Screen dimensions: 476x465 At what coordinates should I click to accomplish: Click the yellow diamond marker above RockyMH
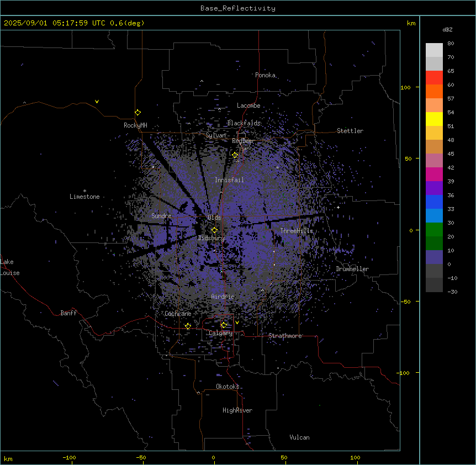tap(137, 113)
